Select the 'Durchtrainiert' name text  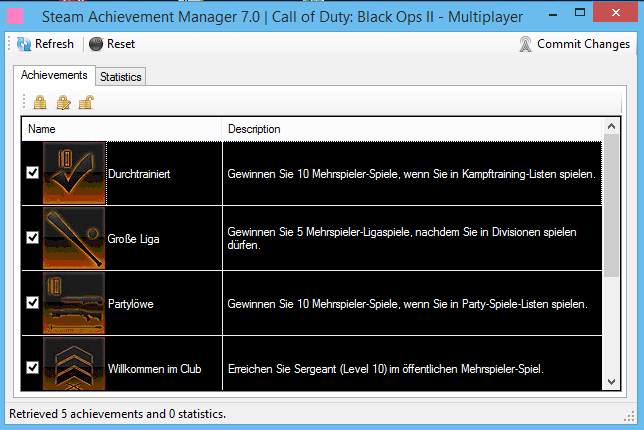coord(139,174)
